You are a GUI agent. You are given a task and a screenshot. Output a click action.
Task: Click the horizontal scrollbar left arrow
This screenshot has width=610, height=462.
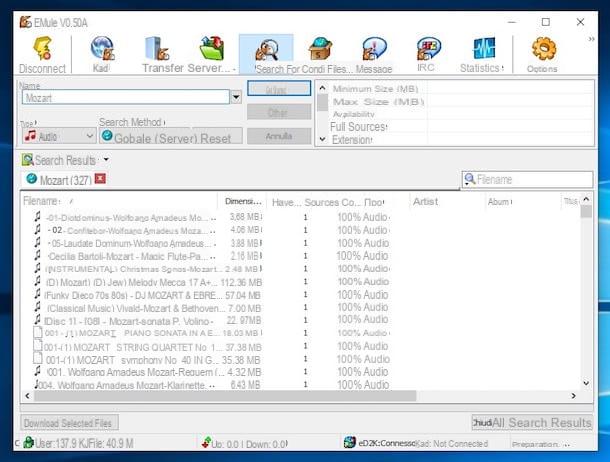[27, 396]
